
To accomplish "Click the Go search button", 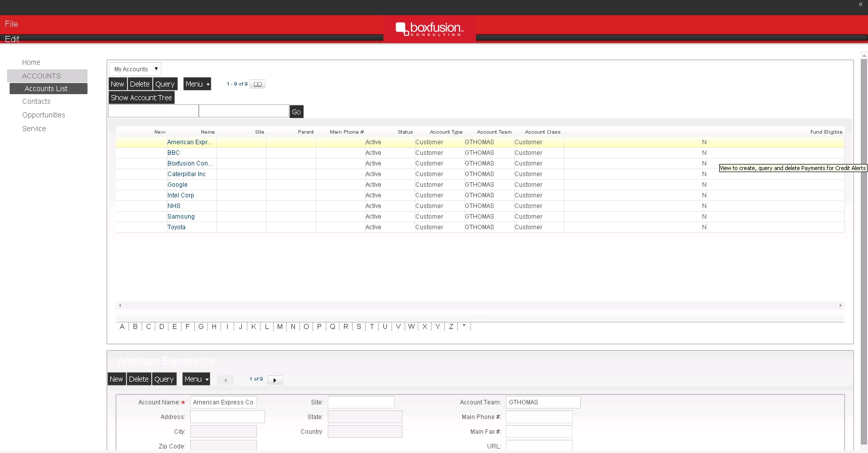I will (x=296, y=112).
